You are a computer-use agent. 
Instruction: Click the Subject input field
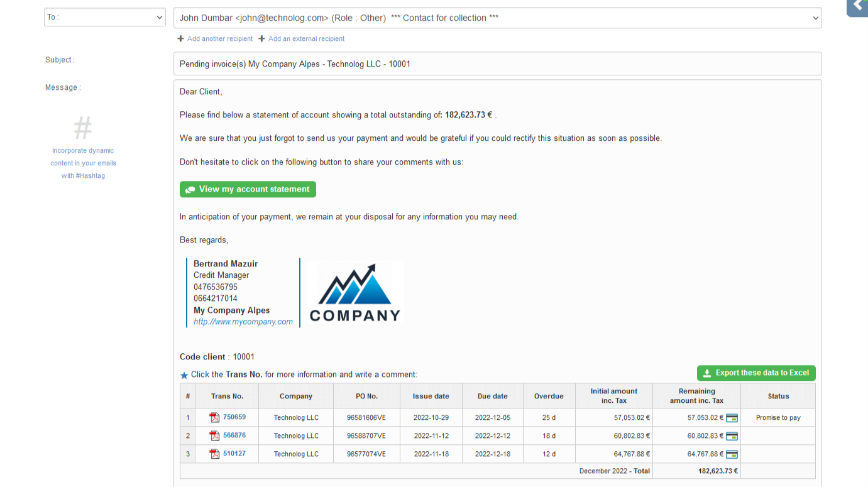[497, 64]
